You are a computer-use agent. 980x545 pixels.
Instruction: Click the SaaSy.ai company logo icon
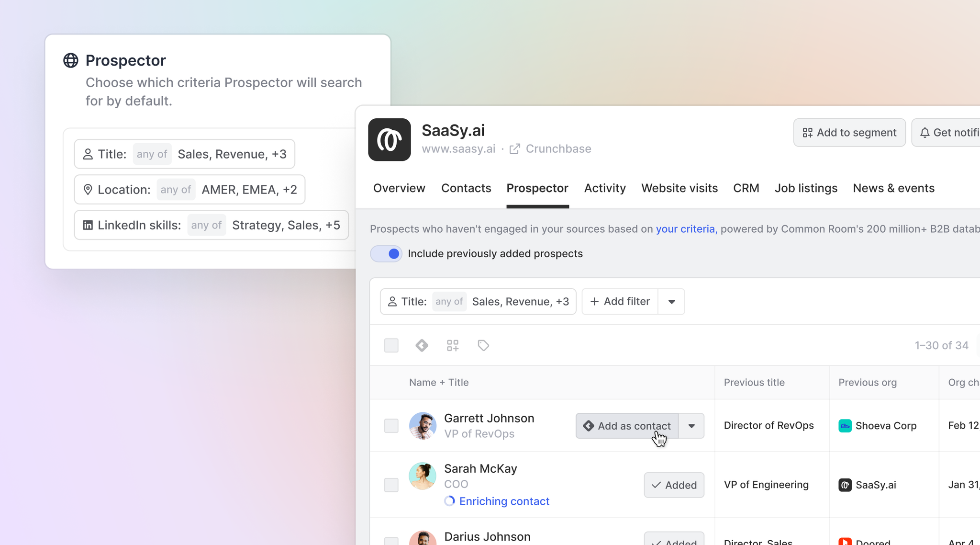pos(389,139)
